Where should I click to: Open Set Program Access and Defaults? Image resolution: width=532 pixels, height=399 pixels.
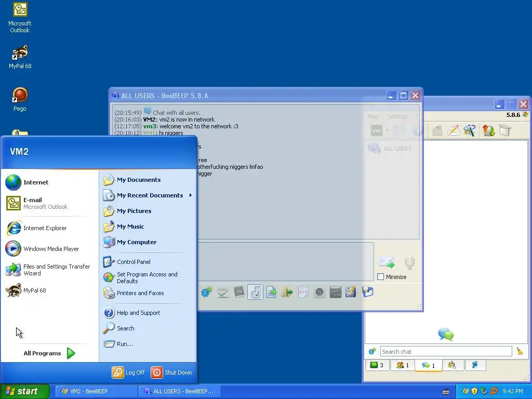click(148, 277)
